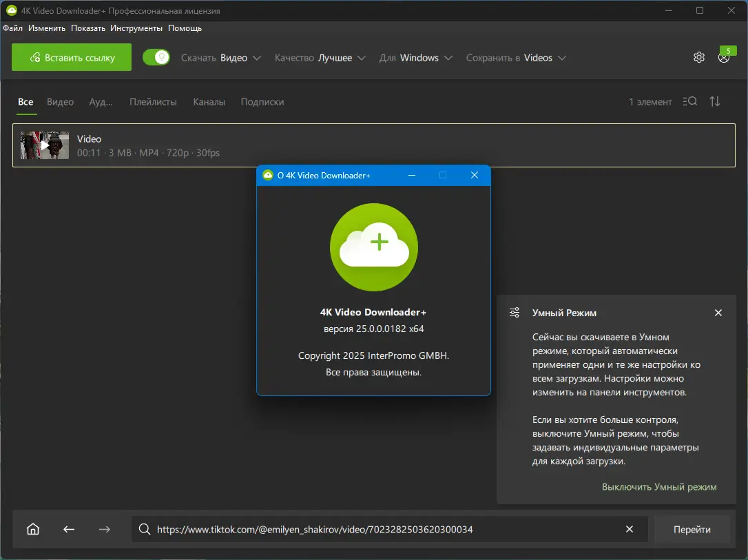Play the downloaded Video thumbnail
748x560 pixels.
point(44,145)
